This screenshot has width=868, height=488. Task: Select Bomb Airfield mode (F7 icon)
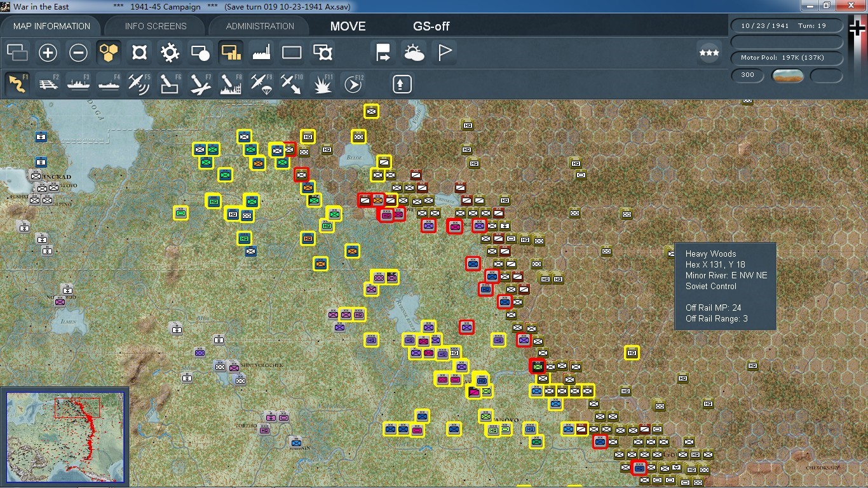201,84
